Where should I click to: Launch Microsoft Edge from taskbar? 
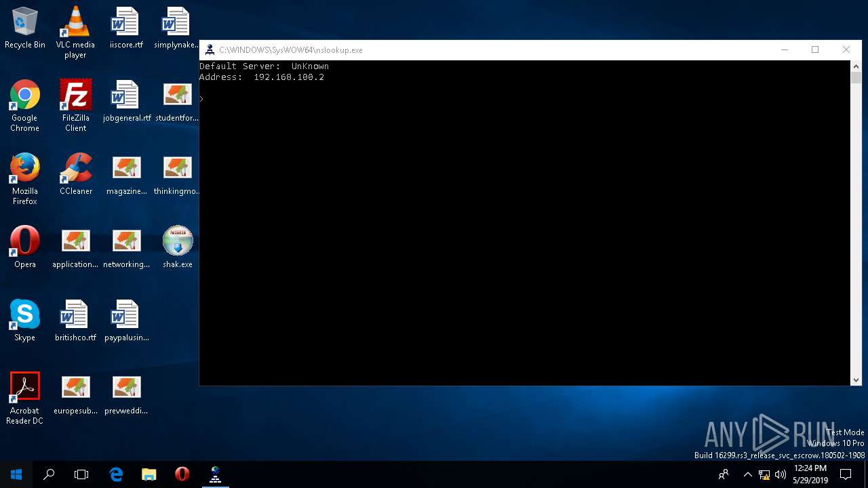pyautogui.click(x=116, y=474)
